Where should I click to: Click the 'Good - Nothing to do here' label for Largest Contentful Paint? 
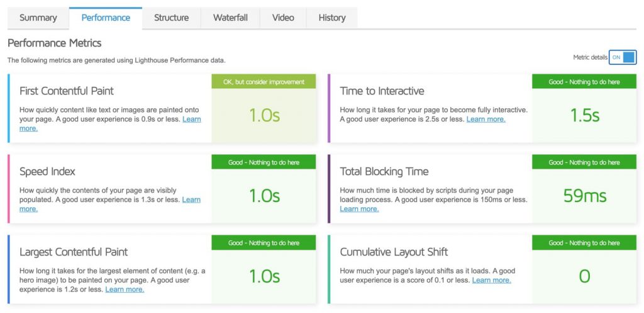tap(264, 242)
